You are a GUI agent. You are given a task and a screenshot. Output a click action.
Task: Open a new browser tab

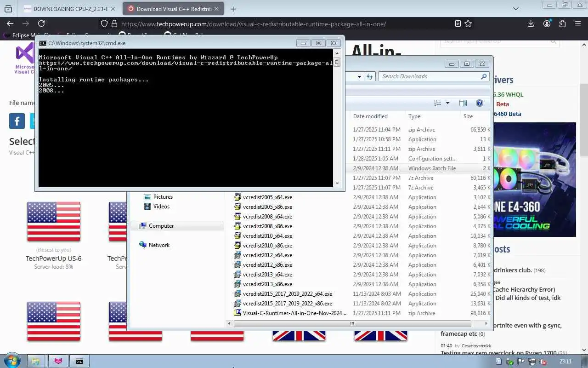point(233,9)
